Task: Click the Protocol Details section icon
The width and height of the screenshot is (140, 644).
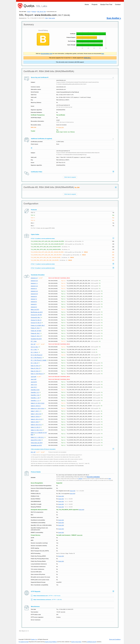Action: click(x=27, y=473)
